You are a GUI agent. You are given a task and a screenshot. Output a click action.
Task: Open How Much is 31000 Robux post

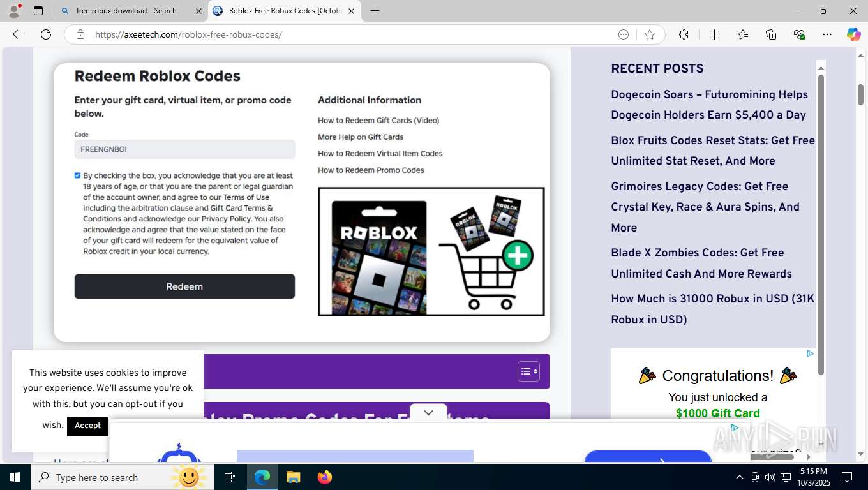coord(712,309)
